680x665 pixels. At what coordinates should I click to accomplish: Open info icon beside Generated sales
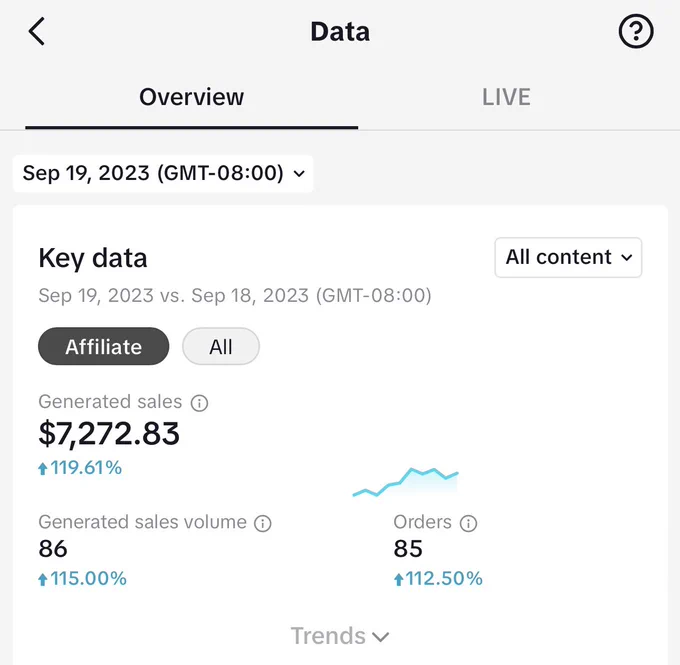click(199, 403)
